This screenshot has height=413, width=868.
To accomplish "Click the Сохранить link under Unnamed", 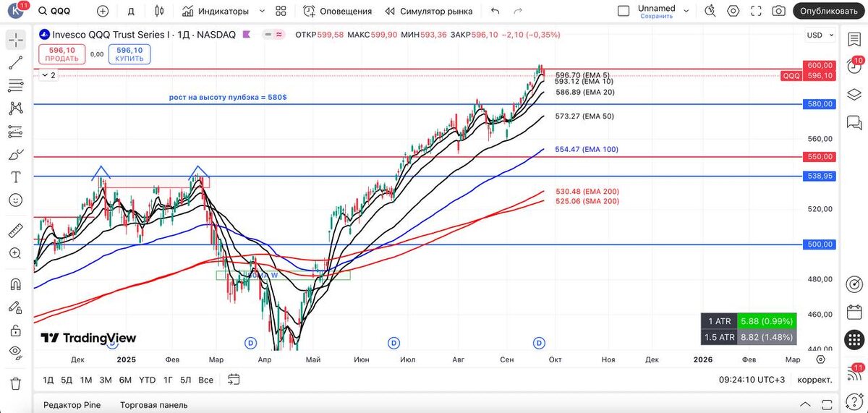I will coord(657,16).
